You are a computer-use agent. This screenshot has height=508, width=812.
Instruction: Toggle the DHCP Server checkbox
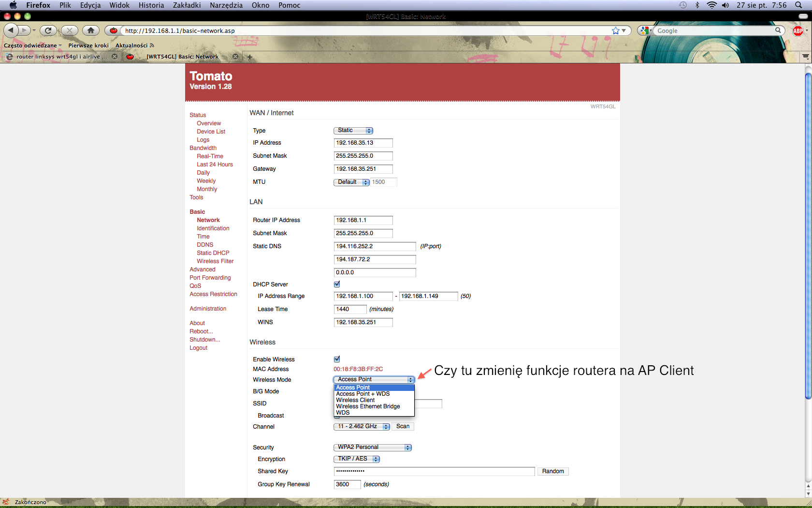(337, 284)
